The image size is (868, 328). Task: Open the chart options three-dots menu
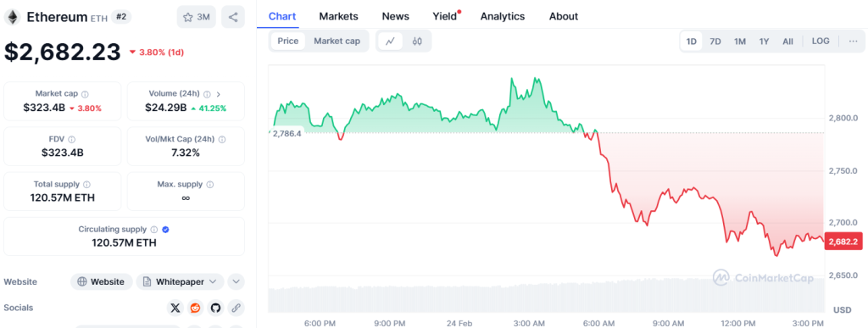[x=853, y=41]
